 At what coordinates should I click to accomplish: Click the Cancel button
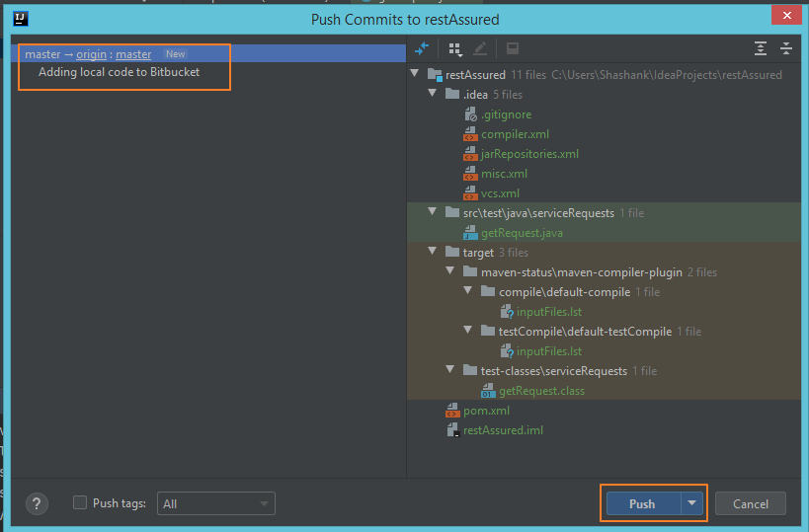point(751,503)
